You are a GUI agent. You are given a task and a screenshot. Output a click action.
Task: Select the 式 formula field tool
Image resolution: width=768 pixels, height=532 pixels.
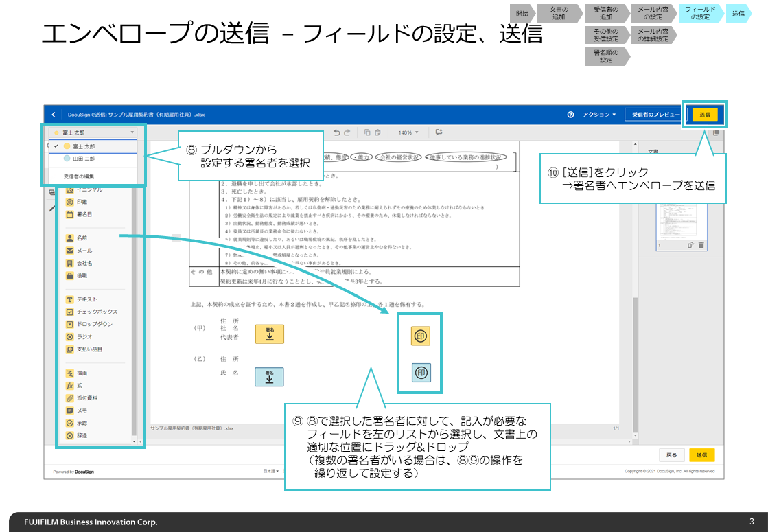click(x=69, y=386)
